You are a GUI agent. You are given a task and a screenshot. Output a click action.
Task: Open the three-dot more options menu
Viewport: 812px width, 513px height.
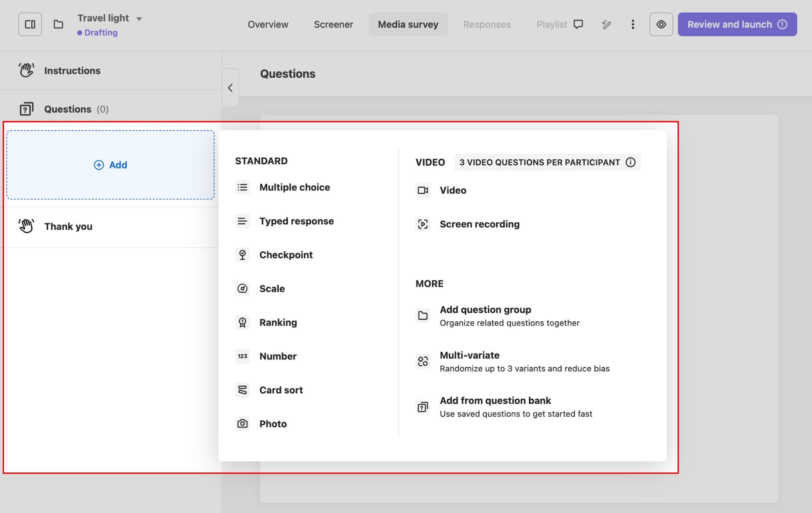(633, 24)
